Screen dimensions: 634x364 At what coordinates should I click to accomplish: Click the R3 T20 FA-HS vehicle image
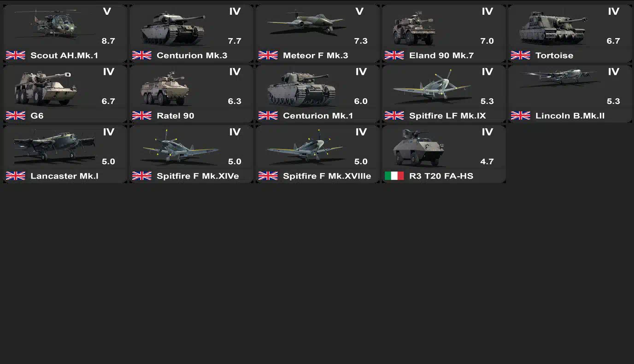[419, 148]
